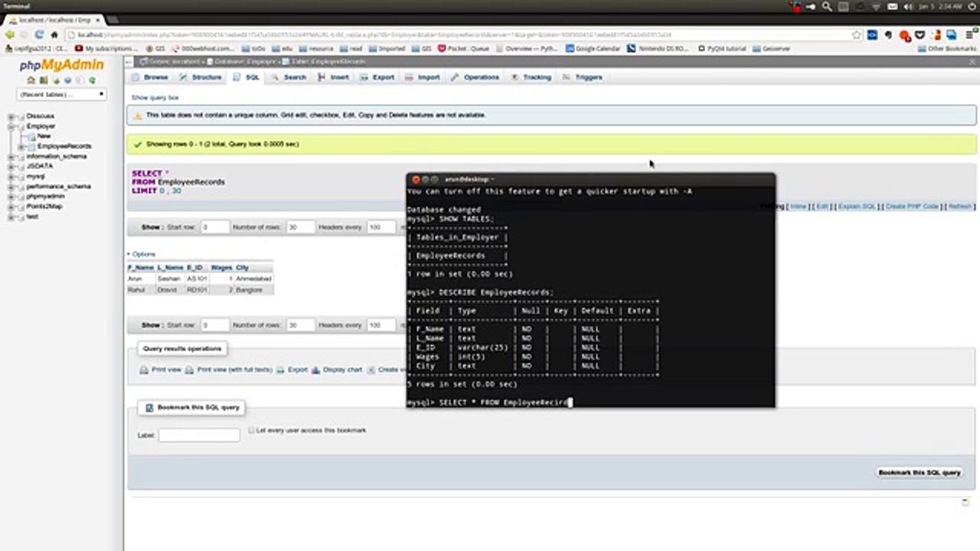Open the Search tab
The height and width of the screenshot is (551, 980).
tap(289, 77)
